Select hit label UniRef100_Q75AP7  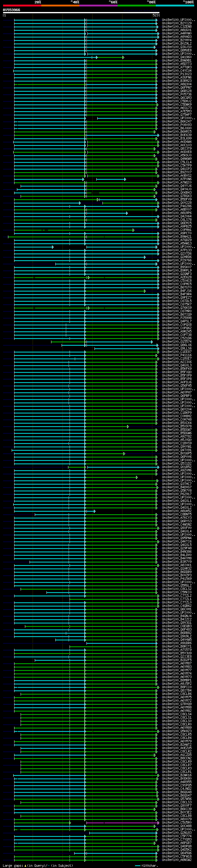177,115
